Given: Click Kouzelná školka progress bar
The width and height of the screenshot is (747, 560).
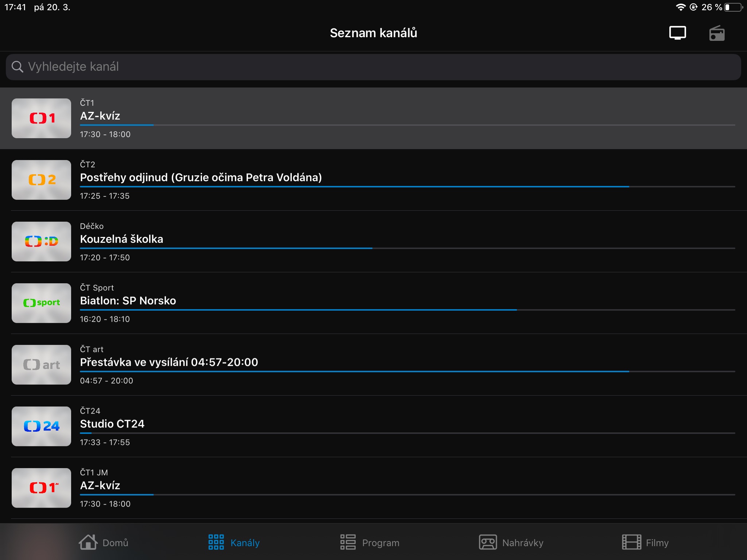Looking at the screenshot, I should 407,248.
